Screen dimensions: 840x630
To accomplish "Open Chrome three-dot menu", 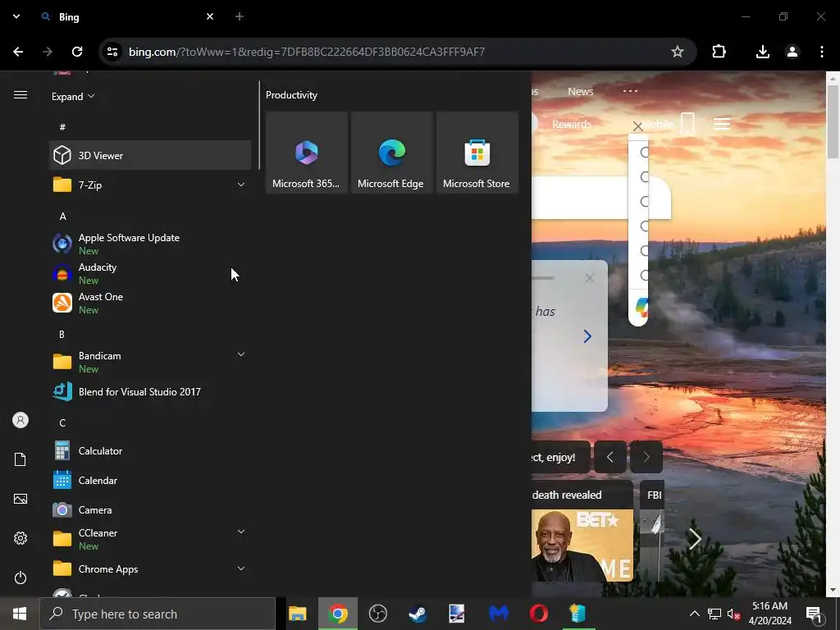I will pos(822,52).
